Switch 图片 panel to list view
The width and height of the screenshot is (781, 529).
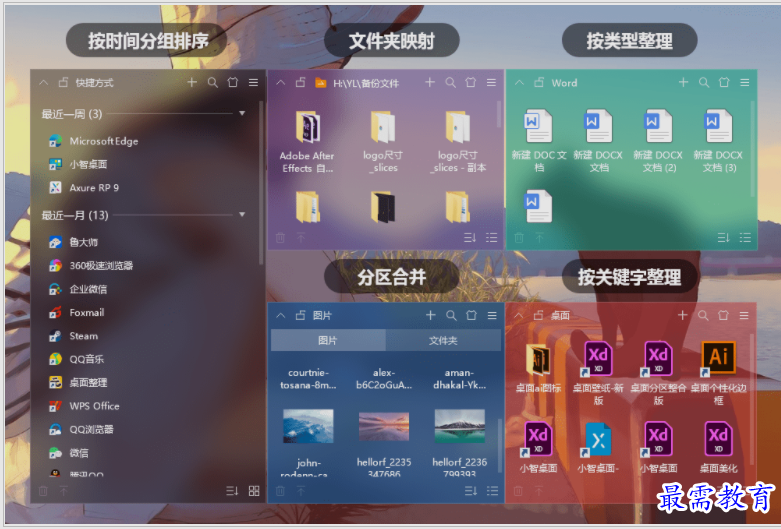pyautogui.click(x=492, y=491)
